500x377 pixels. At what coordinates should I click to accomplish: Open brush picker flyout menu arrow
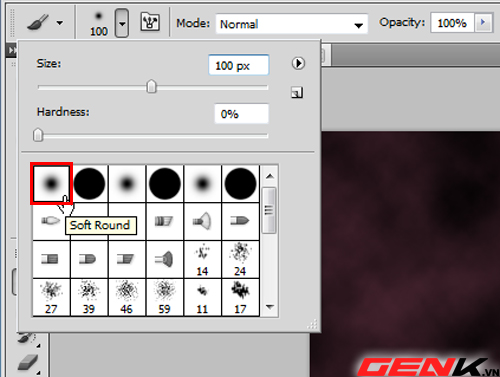click(x=298, y=63)
